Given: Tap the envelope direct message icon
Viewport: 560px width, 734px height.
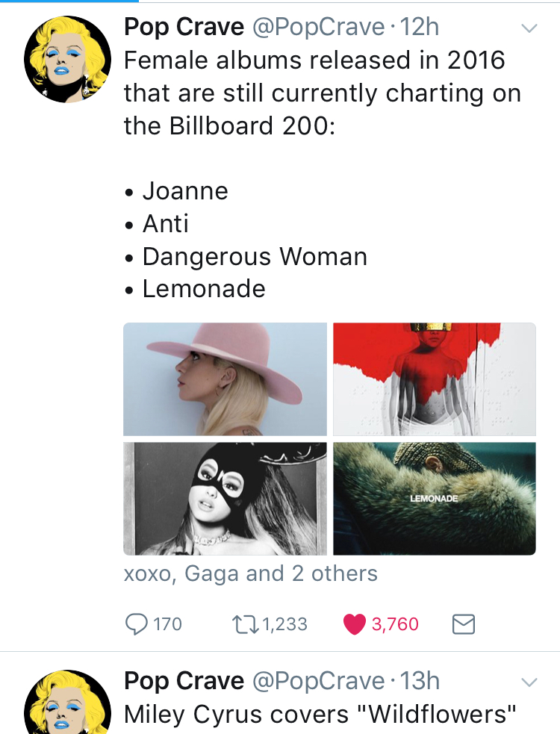Looking at the screenshot, I should (x=464, y=623).
